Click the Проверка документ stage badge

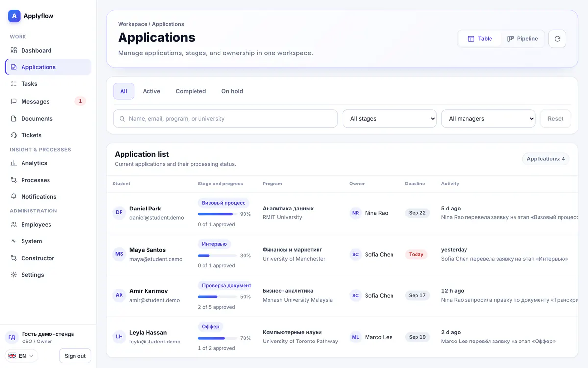pyautogui.click(x=224, y=285)
